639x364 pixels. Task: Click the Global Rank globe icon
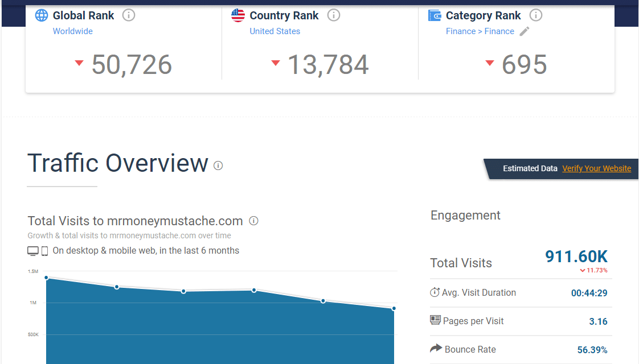pyautogui.click(x=42, y=15)
